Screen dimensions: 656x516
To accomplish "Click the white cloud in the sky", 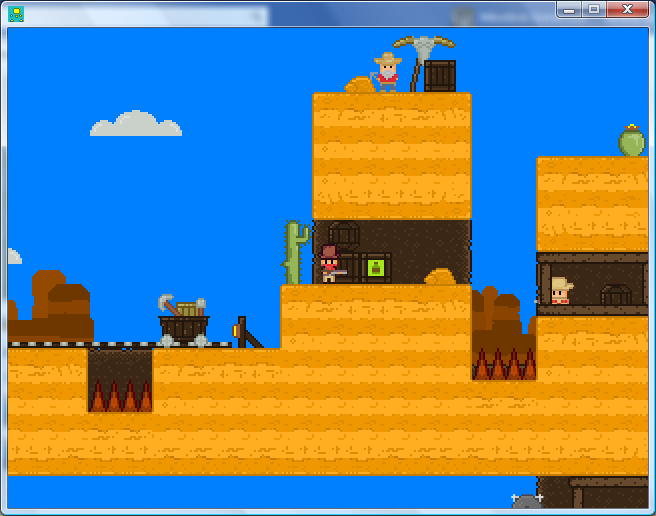I will coord(136,125).
